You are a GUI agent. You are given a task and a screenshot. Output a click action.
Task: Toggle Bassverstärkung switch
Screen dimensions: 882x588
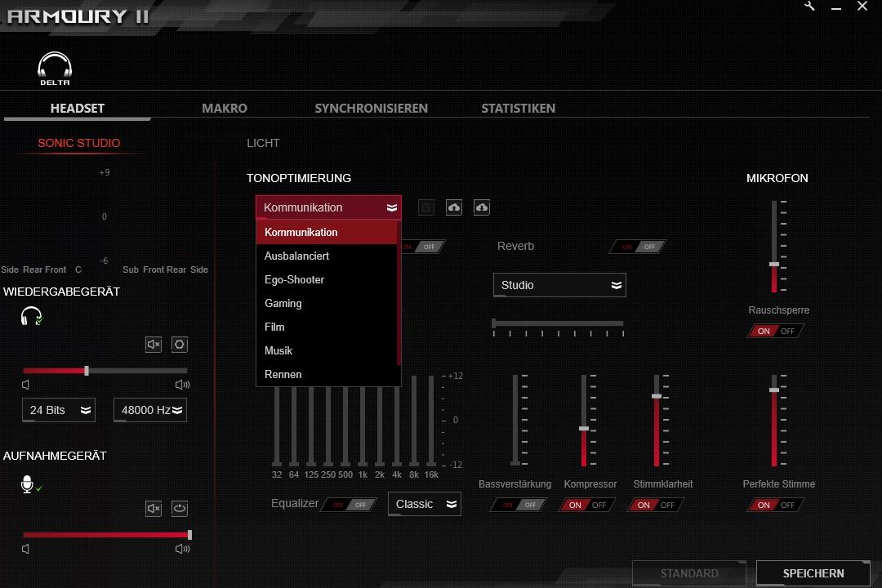519,505
